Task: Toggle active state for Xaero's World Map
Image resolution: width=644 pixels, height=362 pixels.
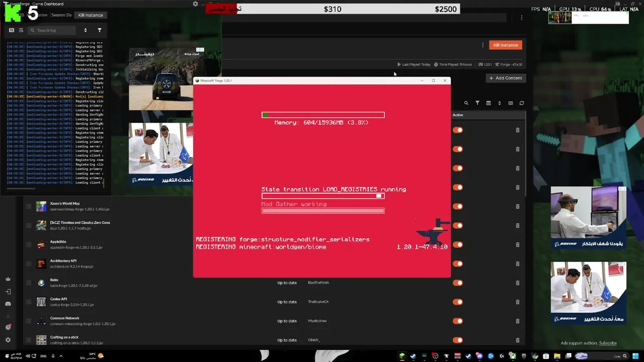Action: click(458, 206)
